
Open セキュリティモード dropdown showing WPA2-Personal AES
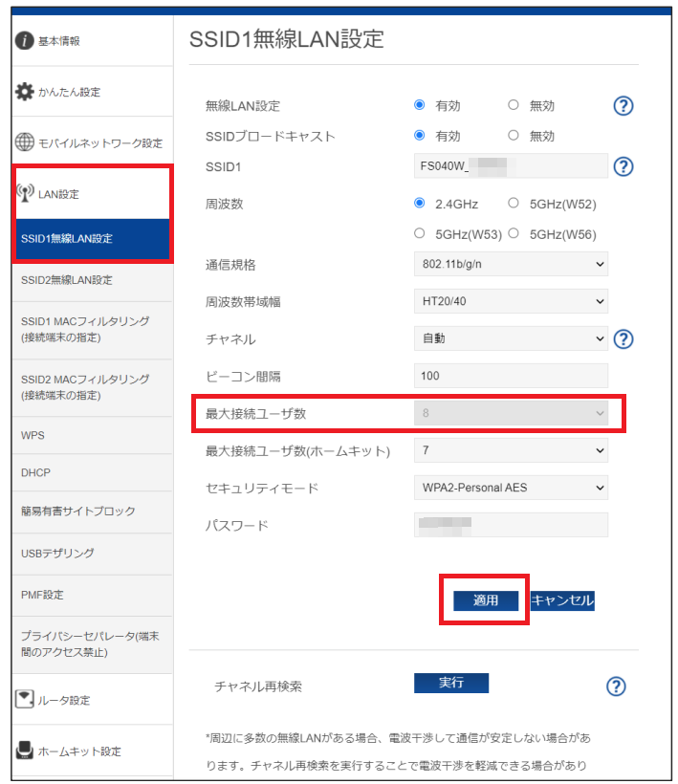[511, 488]
